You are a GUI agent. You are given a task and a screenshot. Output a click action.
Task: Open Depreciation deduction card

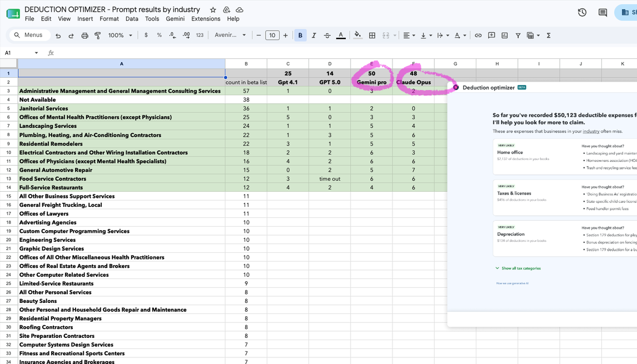tap(565, 238)
